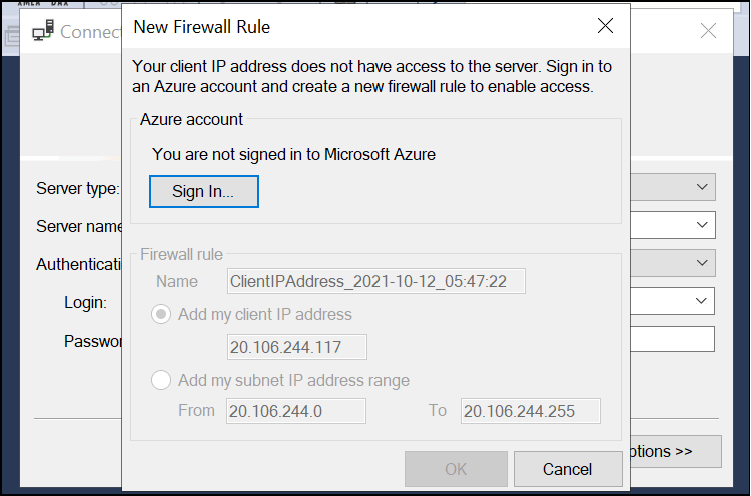Expand the Server type dropdown
The image size is (751, 496).
[x=702, y=187]
